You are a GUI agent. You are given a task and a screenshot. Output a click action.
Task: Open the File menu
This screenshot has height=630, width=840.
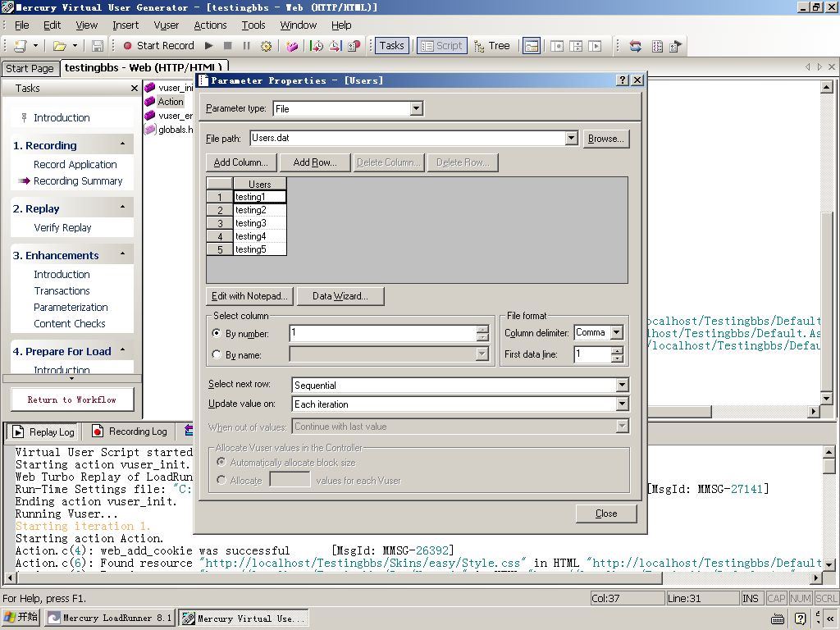coord(21,25)
